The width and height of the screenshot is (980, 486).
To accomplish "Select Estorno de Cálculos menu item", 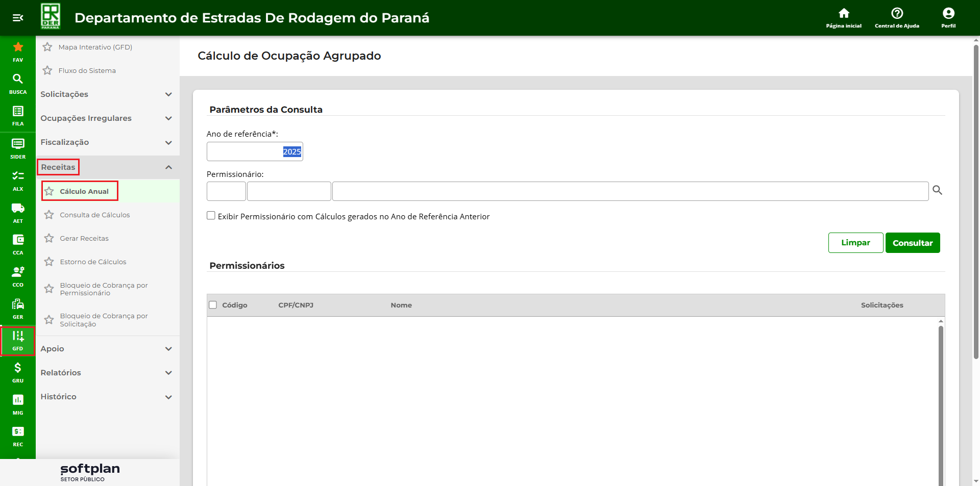I will (x=93, y=262).
